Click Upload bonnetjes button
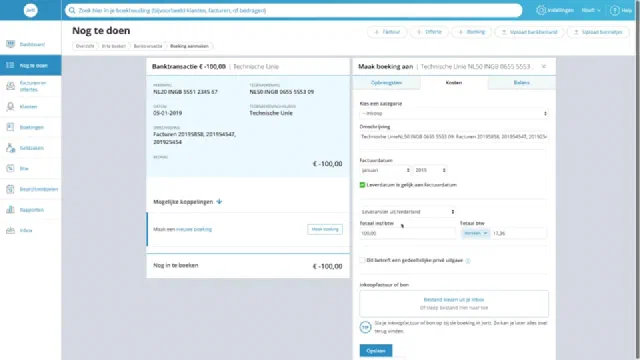 pyautogui.click(x=598, y=32)
